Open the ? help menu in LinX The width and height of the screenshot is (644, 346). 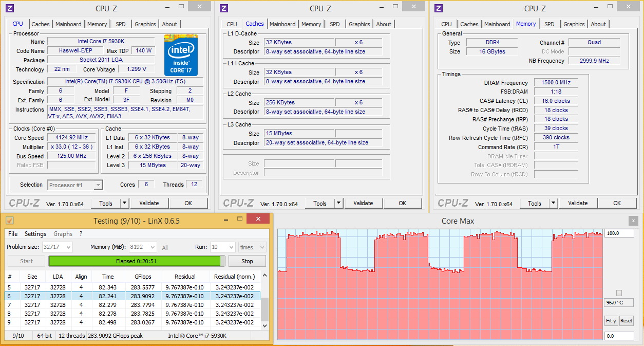[x=81, y=234]
